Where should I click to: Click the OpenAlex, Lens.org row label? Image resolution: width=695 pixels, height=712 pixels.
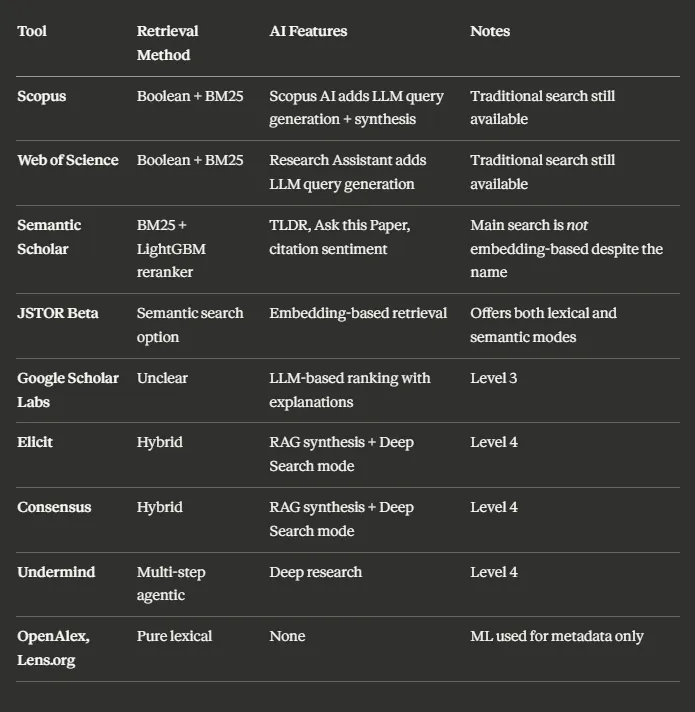53,648
